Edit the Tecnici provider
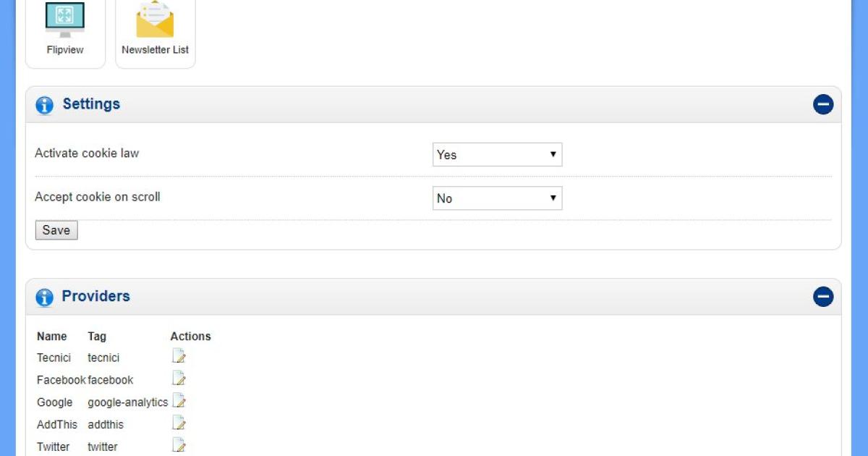Viewport: 868px width, 456px height. coord(179,356)
